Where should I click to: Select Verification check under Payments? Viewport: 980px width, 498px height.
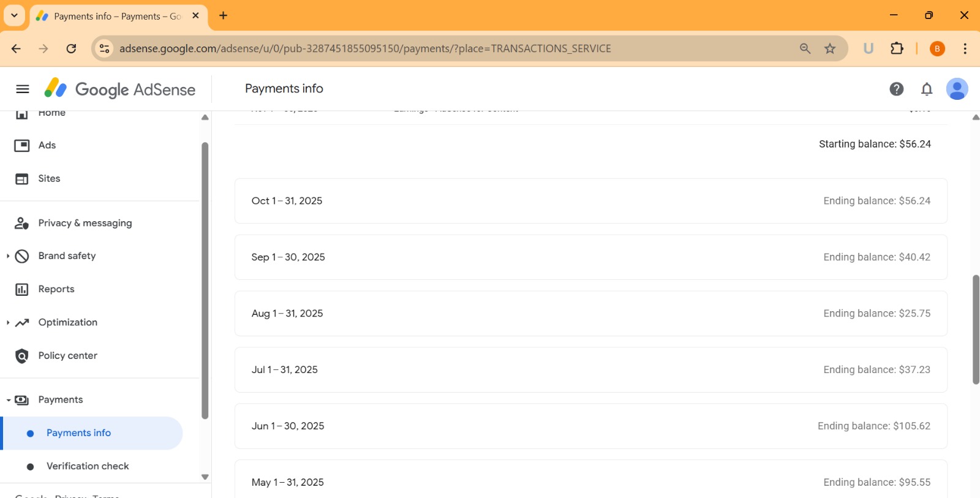point(88,466)
